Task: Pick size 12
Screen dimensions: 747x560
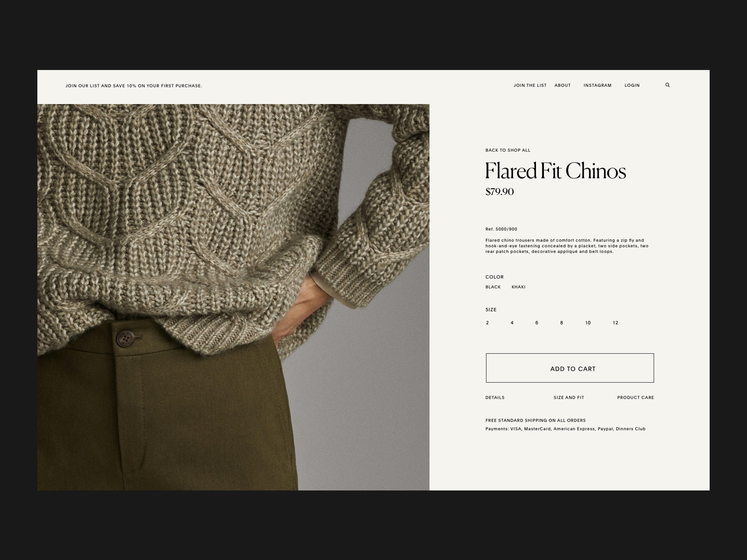Action: tap(615, 323)
